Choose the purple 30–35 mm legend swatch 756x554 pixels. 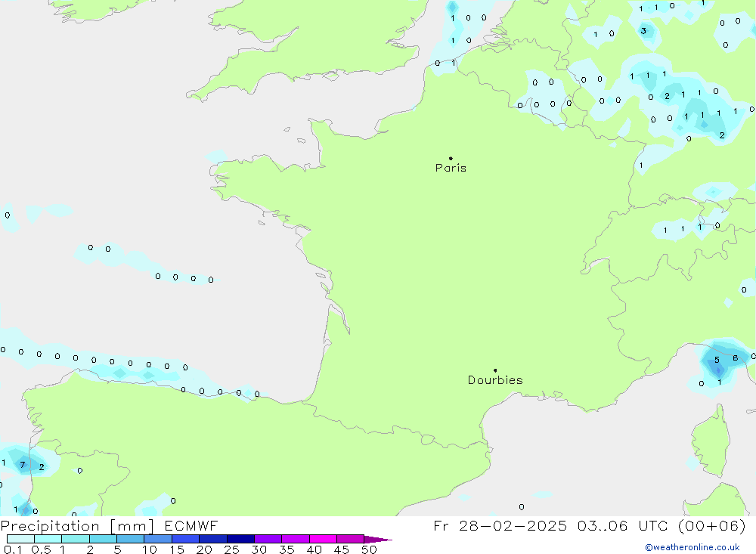pyautogui.click(x=268, y=539)
